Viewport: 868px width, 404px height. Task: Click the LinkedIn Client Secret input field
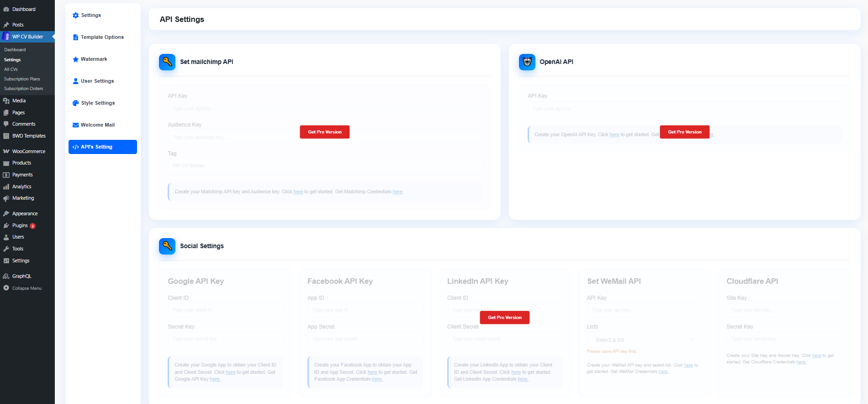click(x=505, y=339)
